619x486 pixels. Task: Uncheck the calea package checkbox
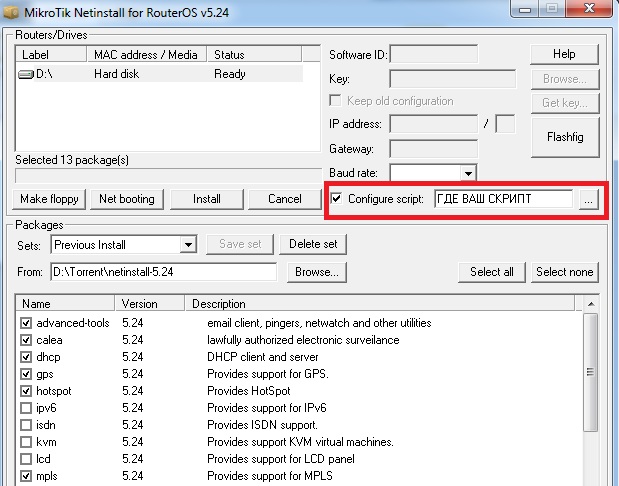[26, 340]
